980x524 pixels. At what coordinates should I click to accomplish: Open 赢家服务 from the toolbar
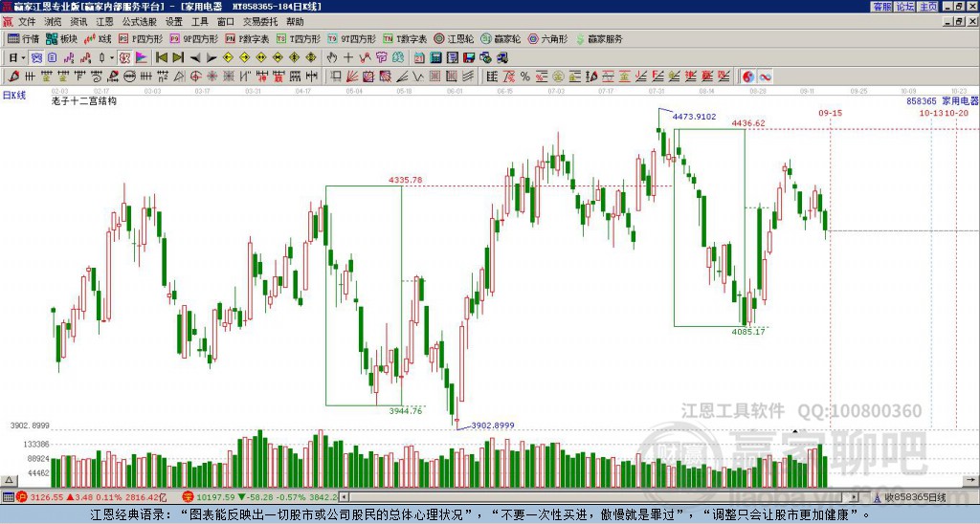point(599,38)
